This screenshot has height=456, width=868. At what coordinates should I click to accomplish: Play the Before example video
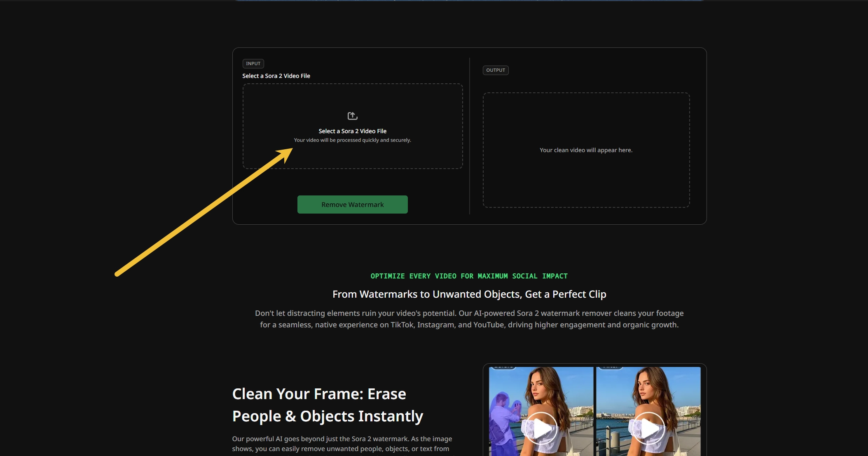point(540,429)
